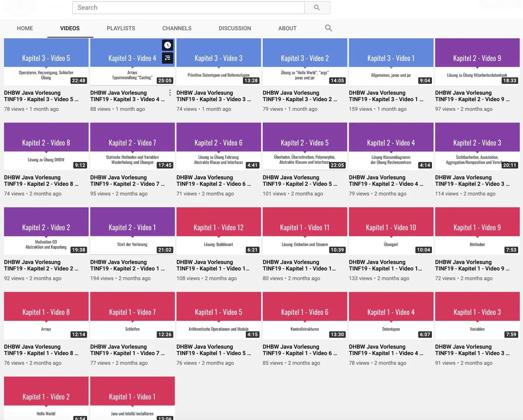523x420 pixels.
Task: Open Kapitel 2 - Video 6 thumbnail
Action: [219, 147]
